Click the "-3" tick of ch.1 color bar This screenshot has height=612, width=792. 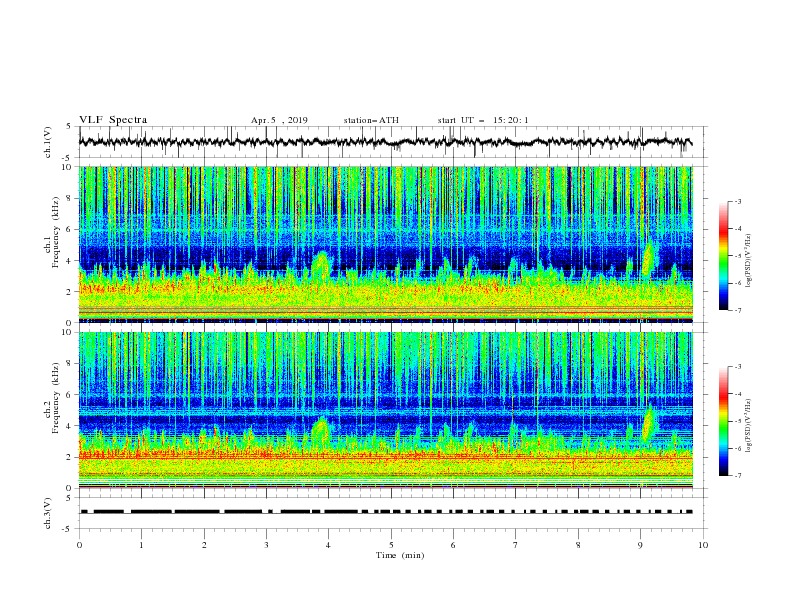[x=738, y=201]
